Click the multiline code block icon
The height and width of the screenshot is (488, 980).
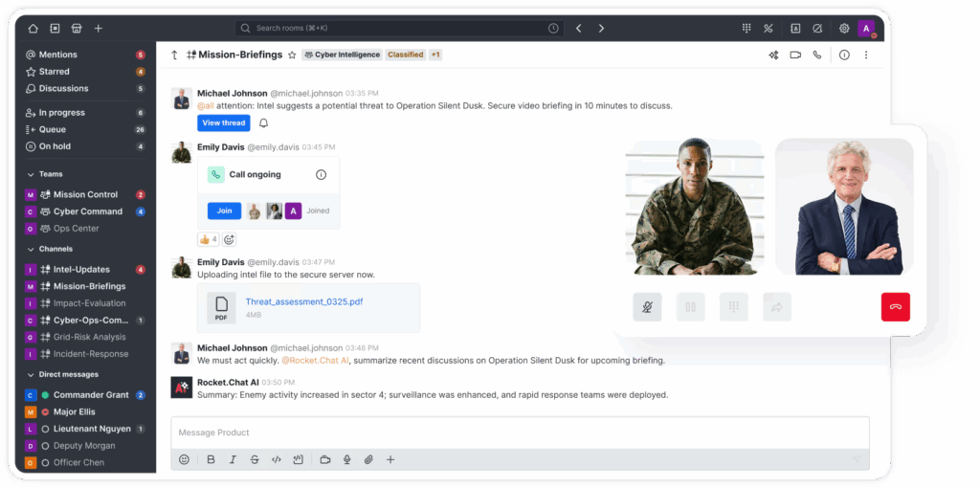pos(299,459)
